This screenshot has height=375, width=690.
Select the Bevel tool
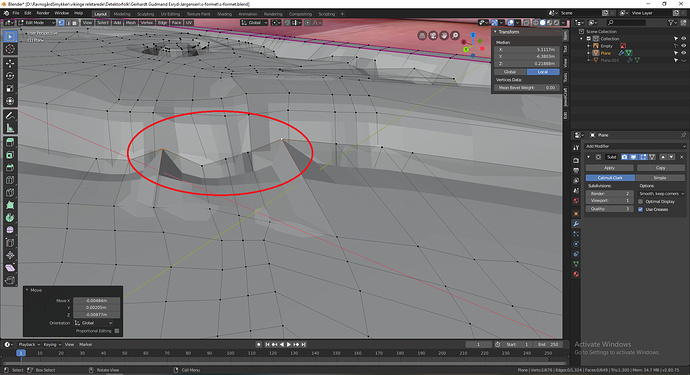click(x=10, y=167)
